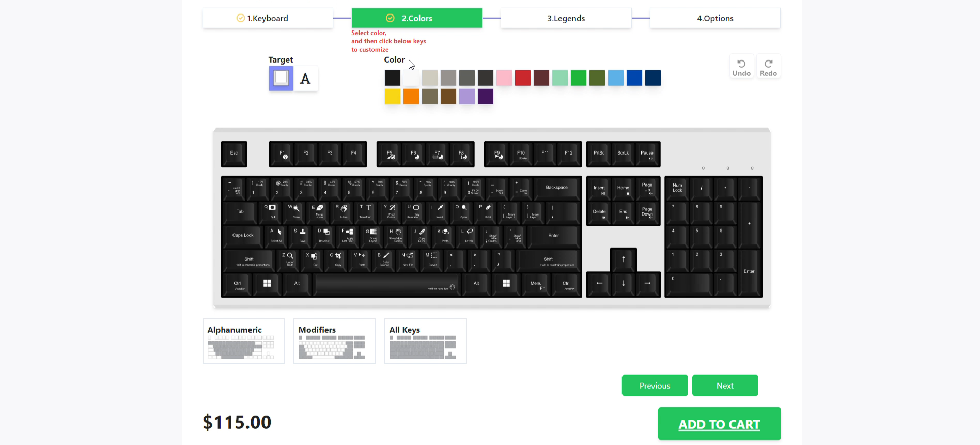Click the left Windows logo key

tap(267, 284)
